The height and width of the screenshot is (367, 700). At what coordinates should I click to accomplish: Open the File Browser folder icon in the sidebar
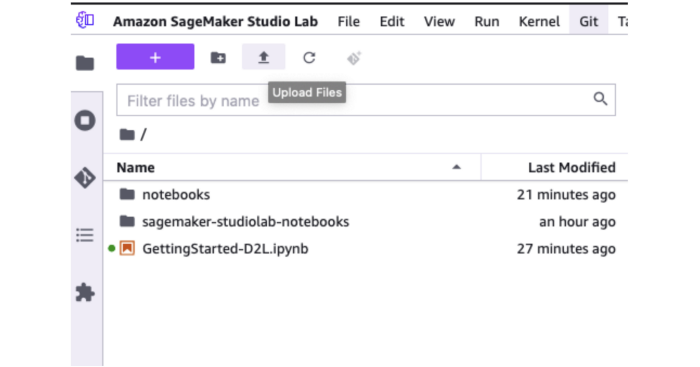[85, 63]
